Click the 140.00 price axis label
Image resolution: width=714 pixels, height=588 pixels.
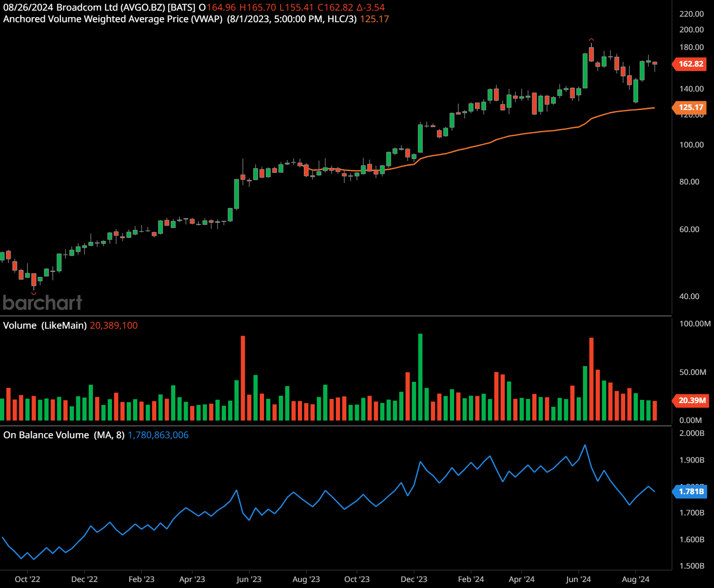(691, 89)
